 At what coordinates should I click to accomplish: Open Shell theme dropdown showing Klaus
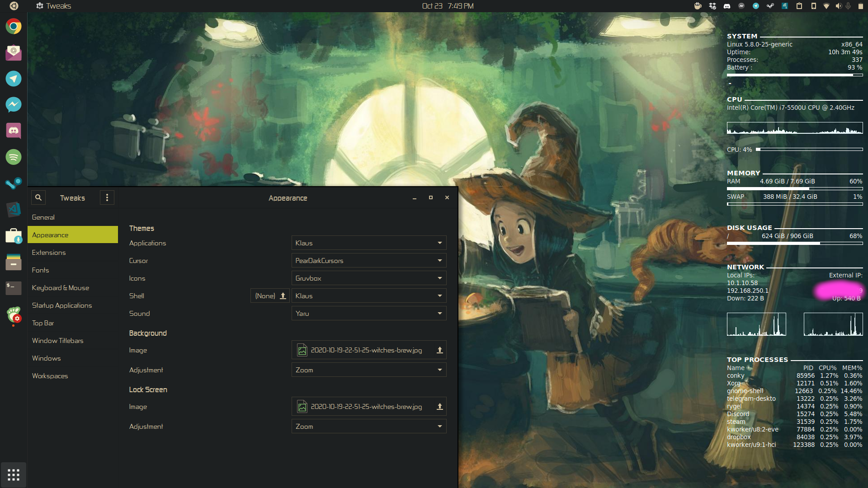369,296
